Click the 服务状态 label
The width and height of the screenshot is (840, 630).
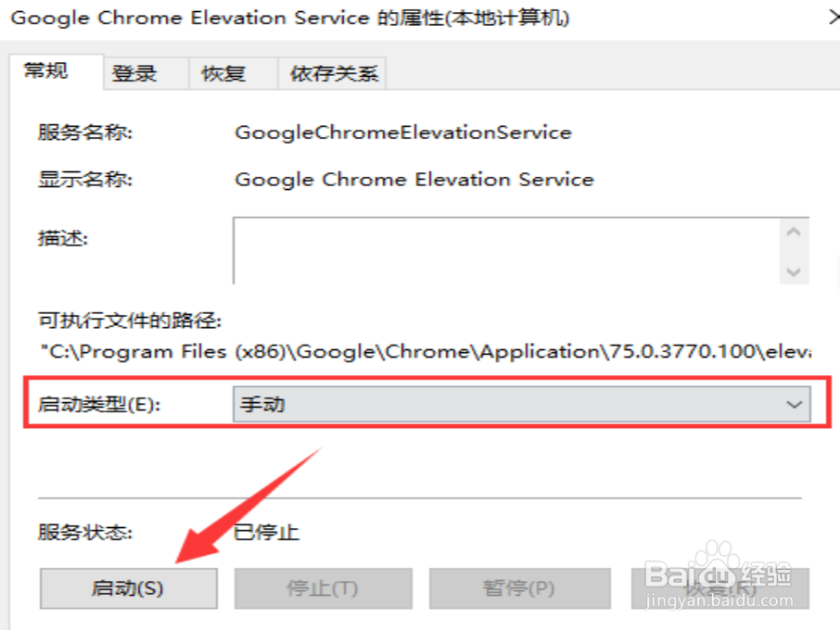(85, 533)
